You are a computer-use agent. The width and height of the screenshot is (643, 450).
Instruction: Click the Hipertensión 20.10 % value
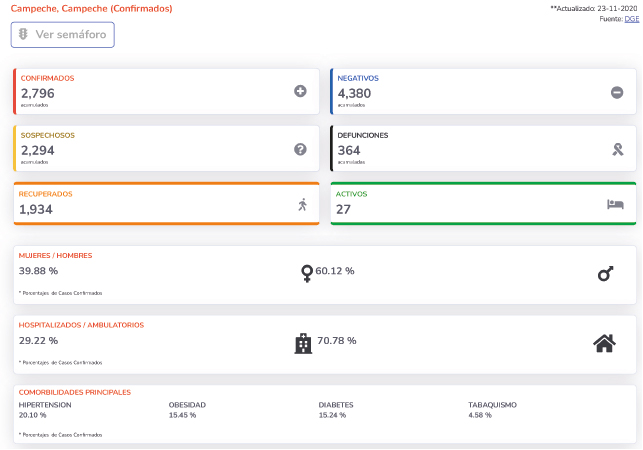click(x=33, y=415)
